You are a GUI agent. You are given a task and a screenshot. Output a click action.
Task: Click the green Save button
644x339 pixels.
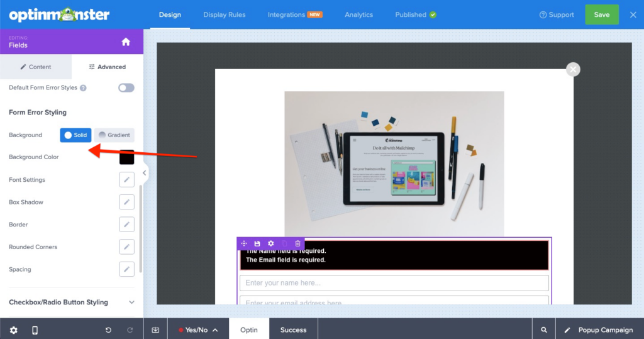click(602, 15)
